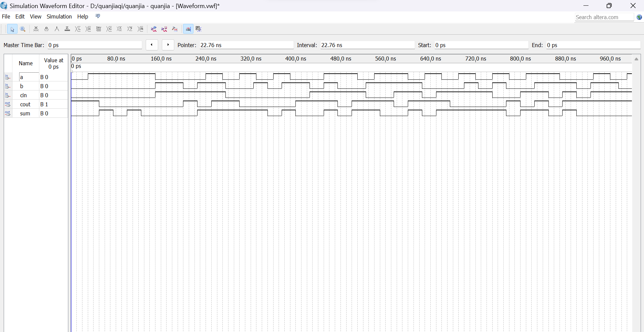Apply Weak High (H) value
Viewport: 644px width, 332px height.
click(x=88, y=29)
